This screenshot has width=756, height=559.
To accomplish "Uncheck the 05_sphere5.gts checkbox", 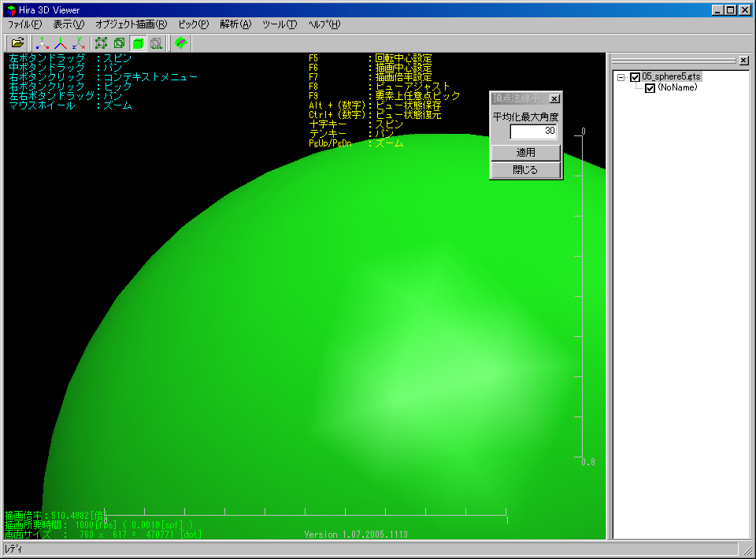I will (635, 77).
